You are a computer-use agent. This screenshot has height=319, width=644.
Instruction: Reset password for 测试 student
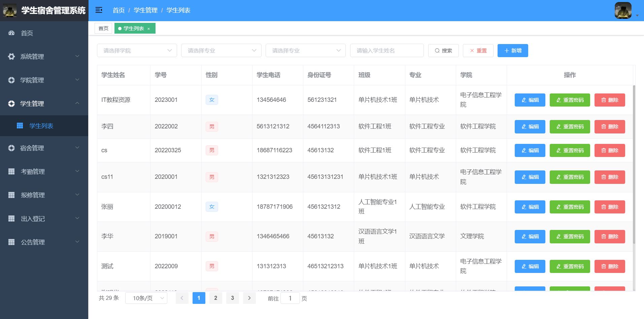tap(570, 266)
